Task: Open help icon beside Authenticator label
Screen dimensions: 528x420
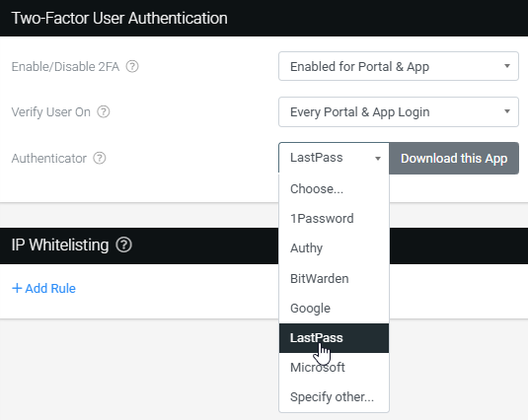Action: click(100, 158)
